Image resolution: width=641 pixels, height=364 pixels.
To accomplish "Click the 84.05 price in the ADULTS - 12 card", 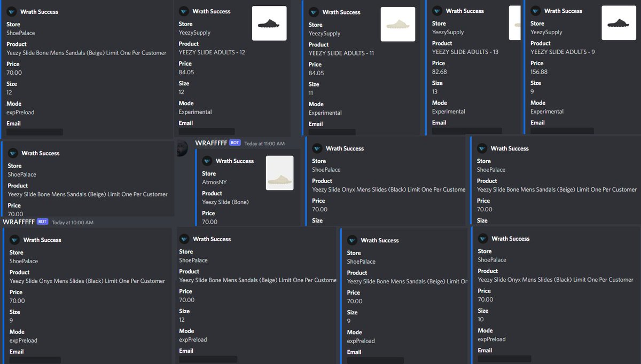I will (x=186, y=72).
